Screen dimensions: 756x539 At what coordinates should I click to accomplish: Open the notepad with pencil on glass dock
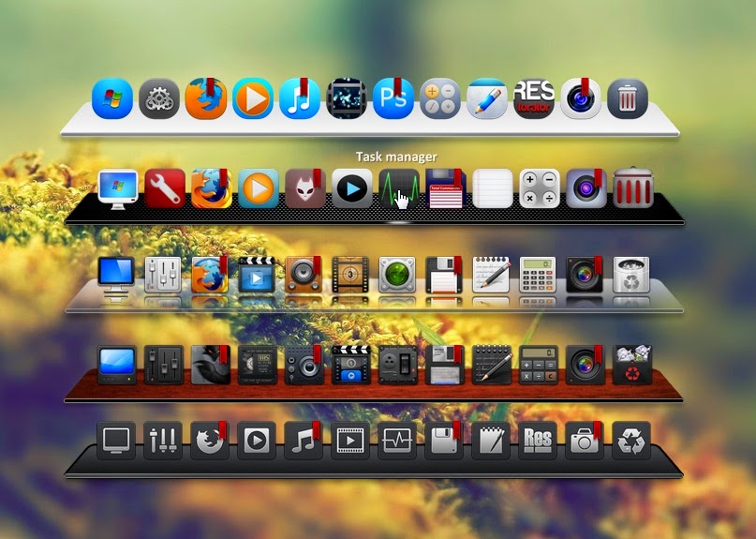click(491, 275)
